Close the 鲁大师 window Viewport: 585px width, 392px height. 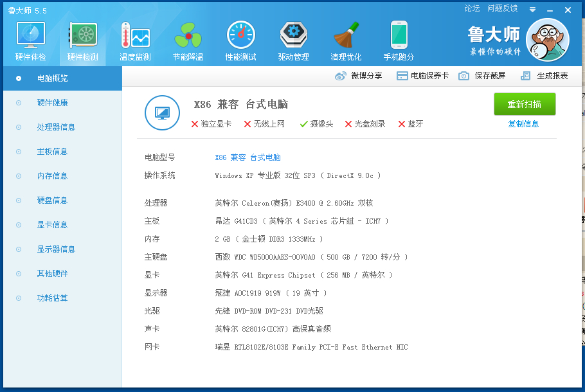(568, 10)
